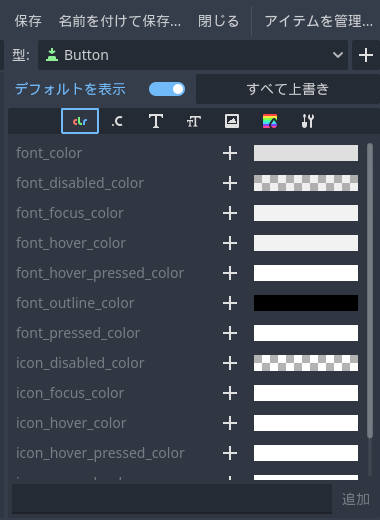Image resolution: width=380 pixels, height=520 pixels.
Task: Open the font_hover_color swatch
Action: point(306,243)
